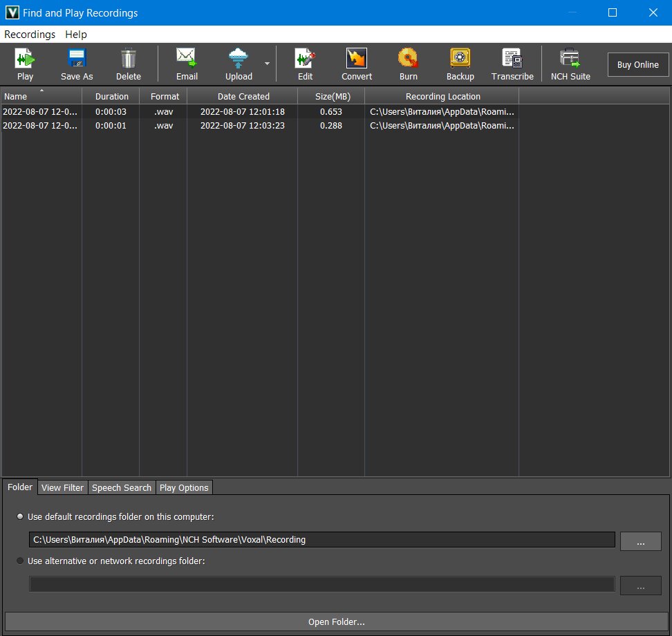Sort by the Recording Location column header

click(x=442, y=96)
